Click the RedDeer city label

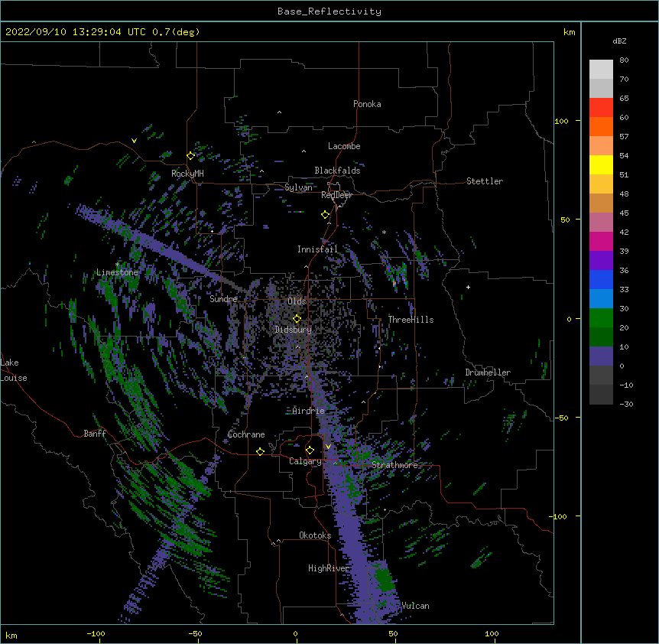pyautogui.click(x=336, y=195)
